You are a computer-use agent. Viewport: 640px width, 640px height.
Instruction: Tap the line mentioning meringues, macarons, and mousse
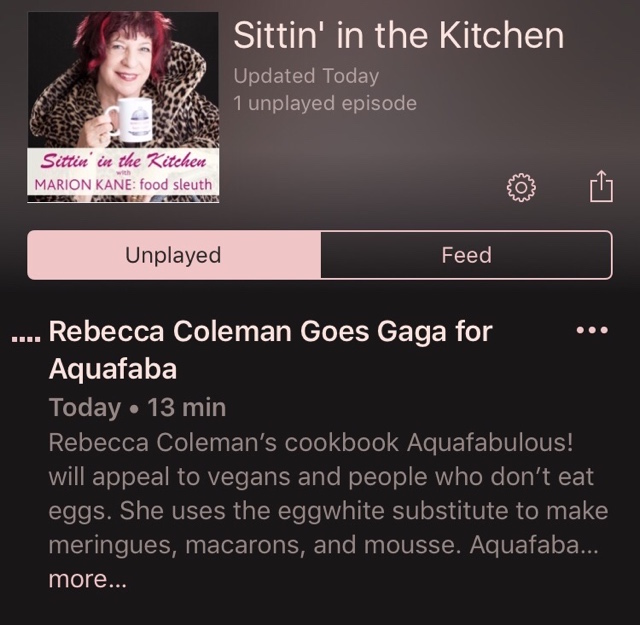(x=323, y=545)
